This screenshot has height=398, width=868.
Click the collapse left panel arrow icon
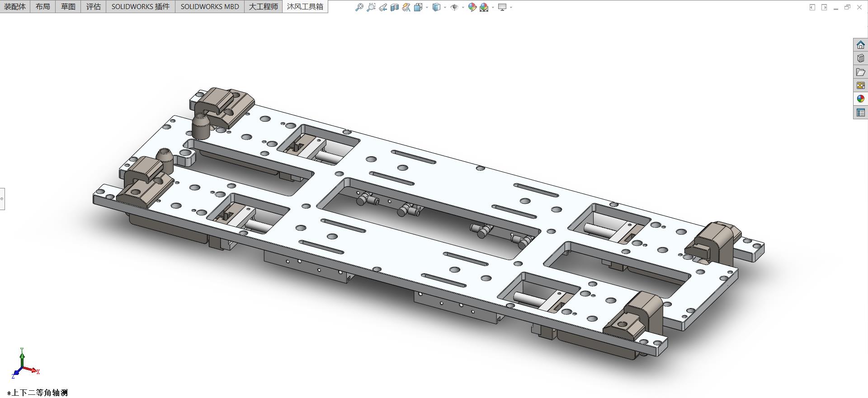pos(812,7)
